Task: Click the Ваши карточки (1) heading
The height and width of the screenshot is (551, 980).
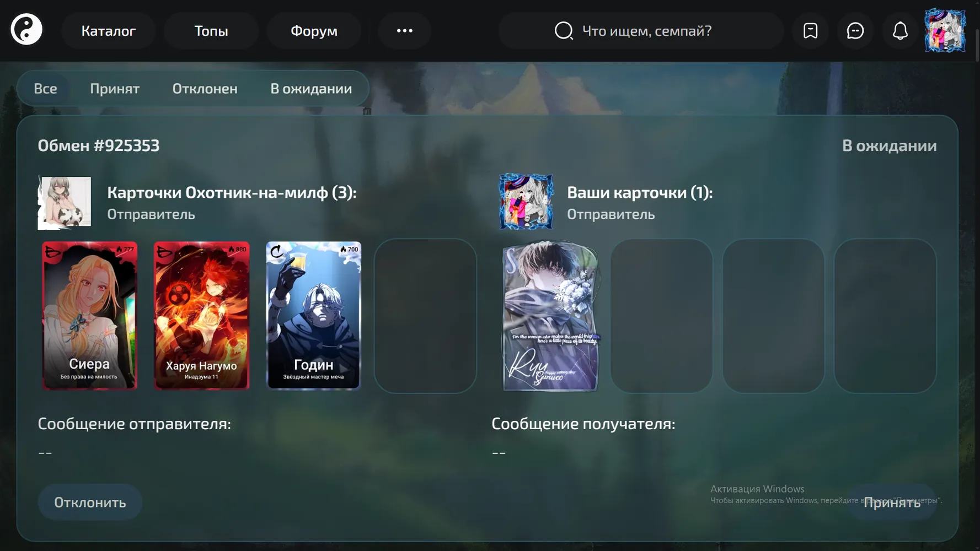Action: click(640, 192)
